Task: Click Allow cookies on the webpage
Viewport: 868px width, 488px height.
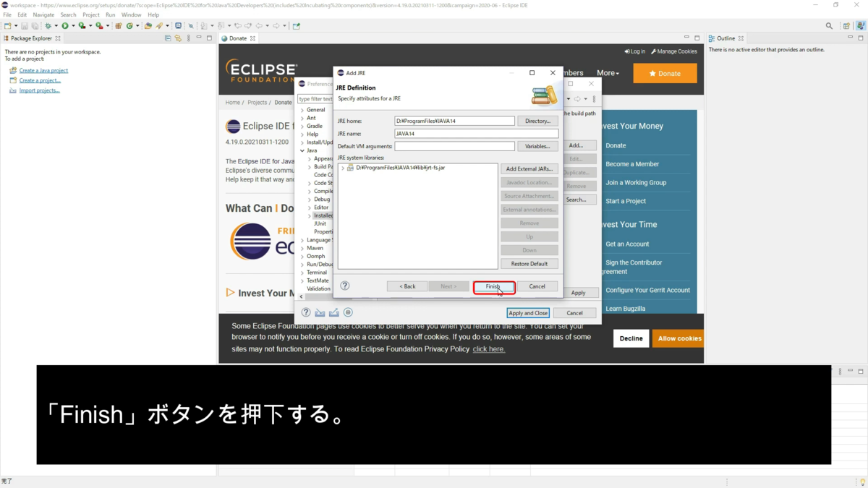Action: tap(678, 338)
